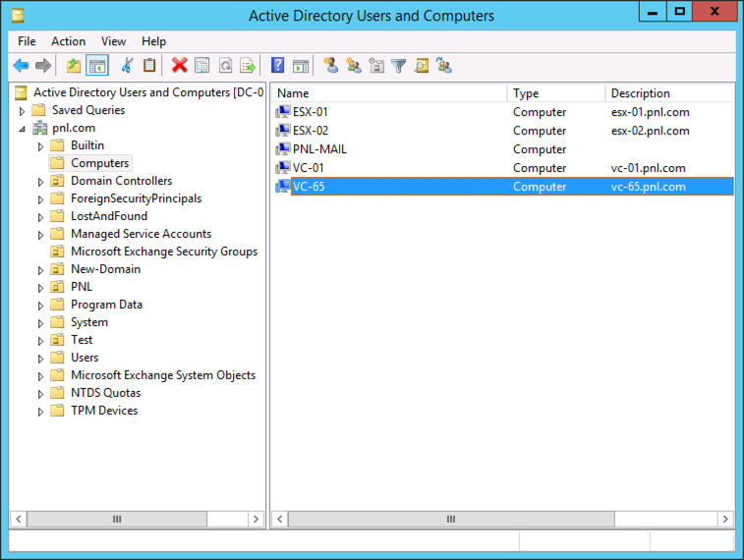Create a new organizational unit via toolbar icon
This screenshot has height=560, width=744.
(x=376, y=66)
